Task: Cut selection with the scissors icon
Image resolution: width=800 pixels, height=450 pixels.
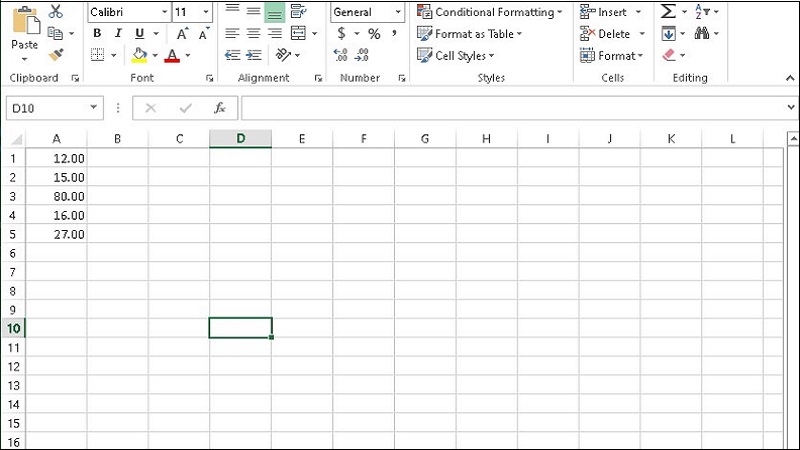Action: click(56, 11)
